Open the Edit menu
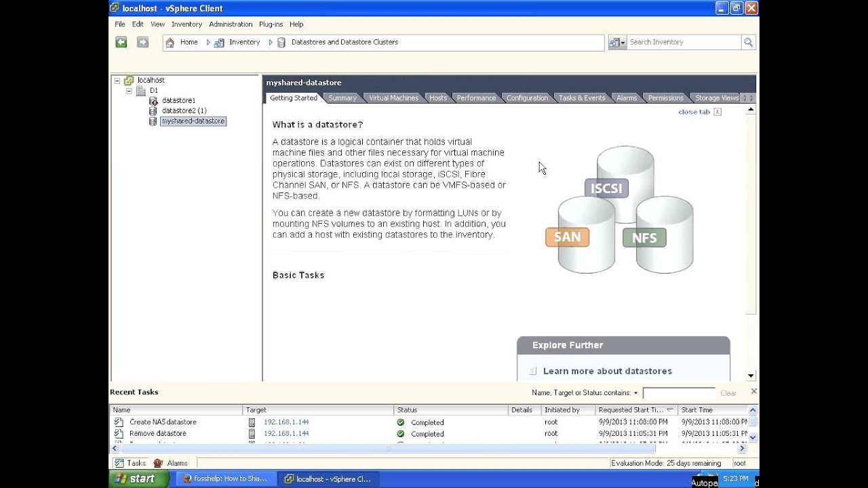The width and height of the screenshot is (868, 488). 138,24
